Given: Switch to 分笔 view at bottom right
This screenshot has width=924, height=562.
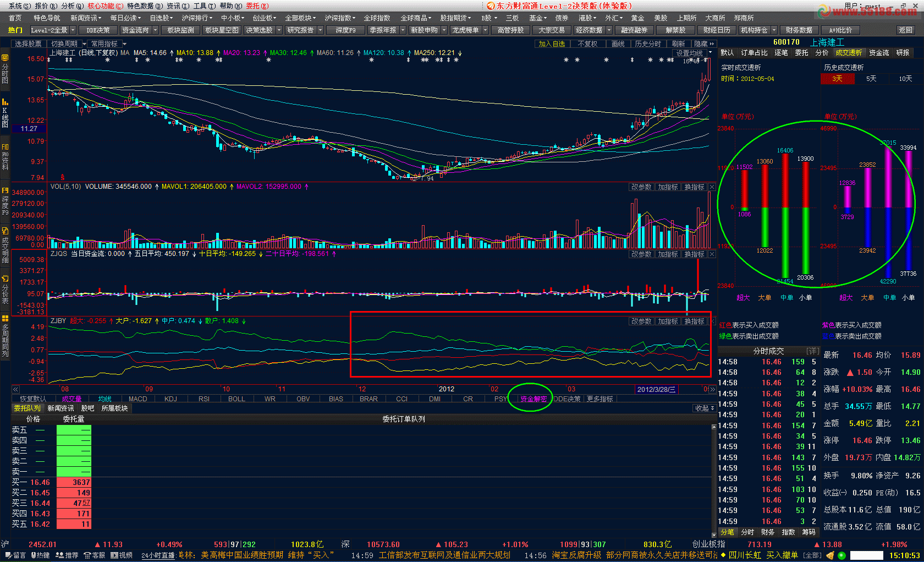Looking at the screenshot, I should (728, 532).
